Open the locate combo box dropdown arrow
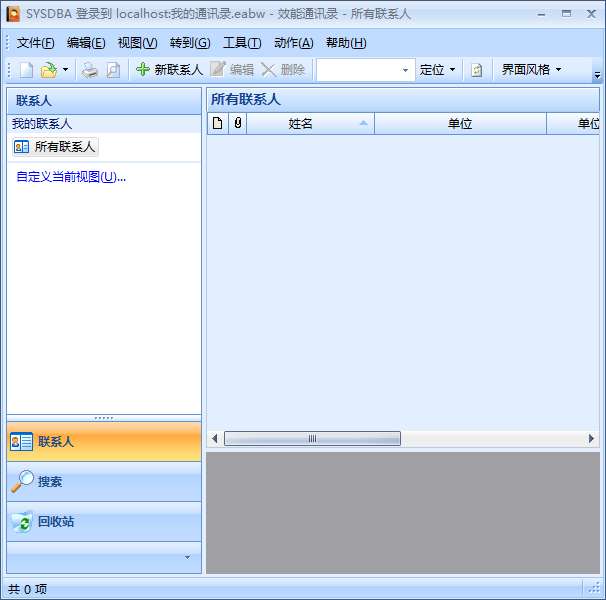The image size is (606, 600). [405, 70]
